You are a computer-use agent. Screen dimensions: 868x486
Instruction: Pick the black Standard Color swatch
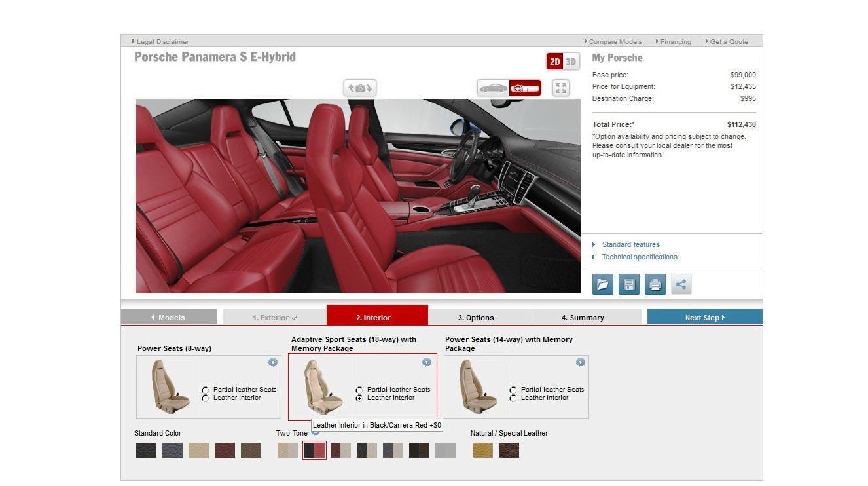tap(146, 450)
